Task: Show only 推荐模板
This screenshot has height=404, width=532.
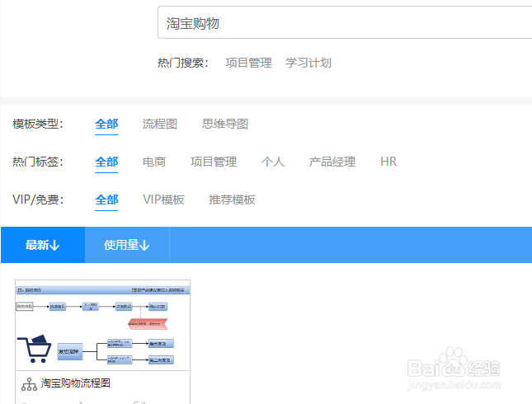Action: pyautogui.click(x=232, y=200)
